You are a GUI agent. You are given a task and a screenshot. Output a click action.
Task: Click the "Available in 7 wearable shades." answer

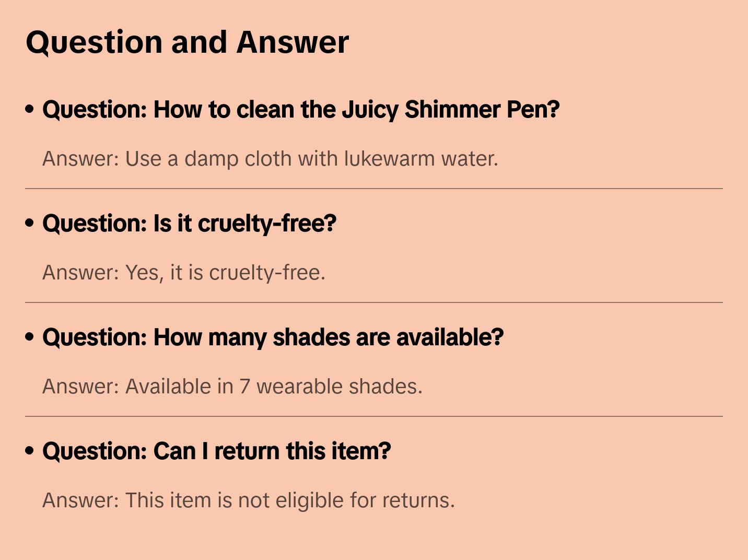point(232,387)
